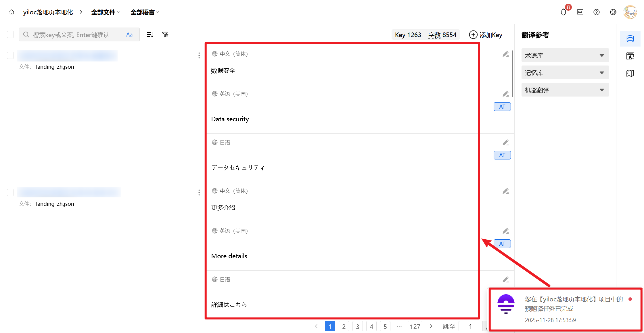Expand the 记忆库 dropdown
The height and width of the screenshot is (333, 644).
click(x=565, y=73)
